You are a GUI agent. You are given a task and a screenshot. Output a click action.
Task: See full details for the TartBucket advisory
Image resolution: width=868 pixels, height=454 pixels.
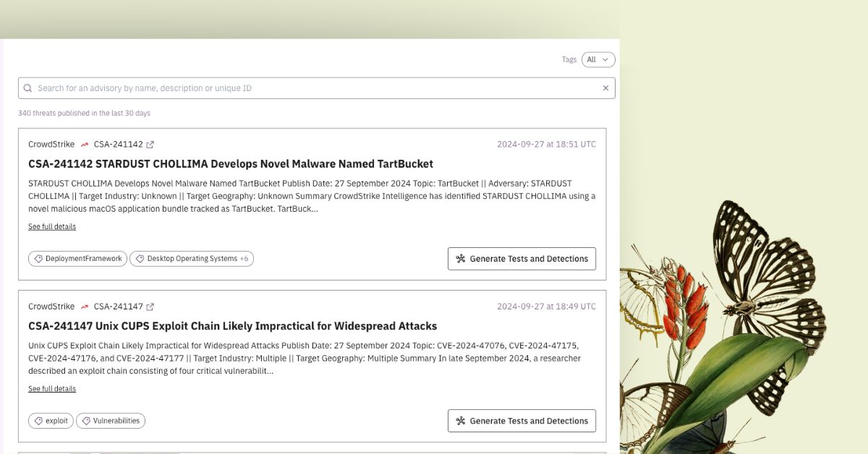[52, 227]
